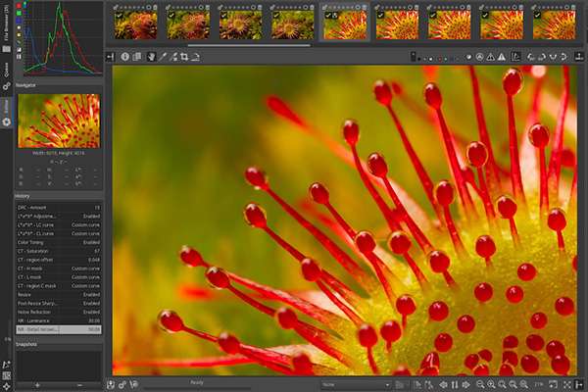Open the last filmstrip thumbnail on right
Screen dimensions: 588x392
[554, 24]
